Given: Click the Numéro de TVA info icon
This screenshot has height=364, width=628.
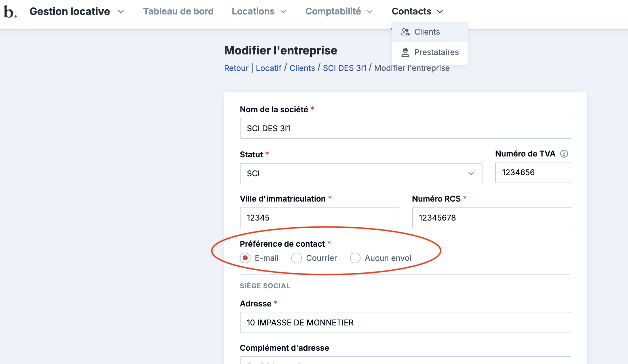Looking at the screenshot, I should (564, 154).
